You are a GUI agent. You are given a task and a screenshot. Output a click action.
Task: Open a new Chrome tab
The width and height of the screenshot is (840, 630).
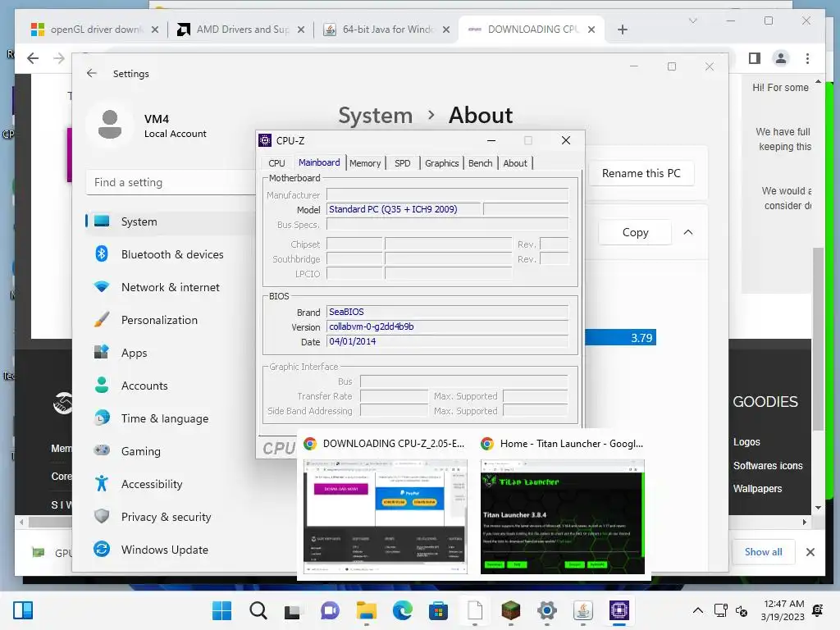click(622, 30)
